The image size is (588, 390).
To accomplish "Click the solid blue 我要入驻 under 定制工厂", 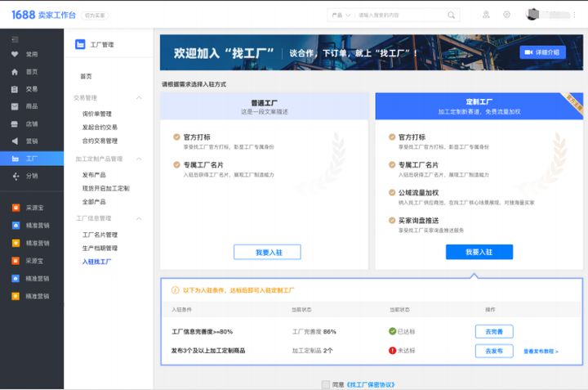I will click(479, 252).
